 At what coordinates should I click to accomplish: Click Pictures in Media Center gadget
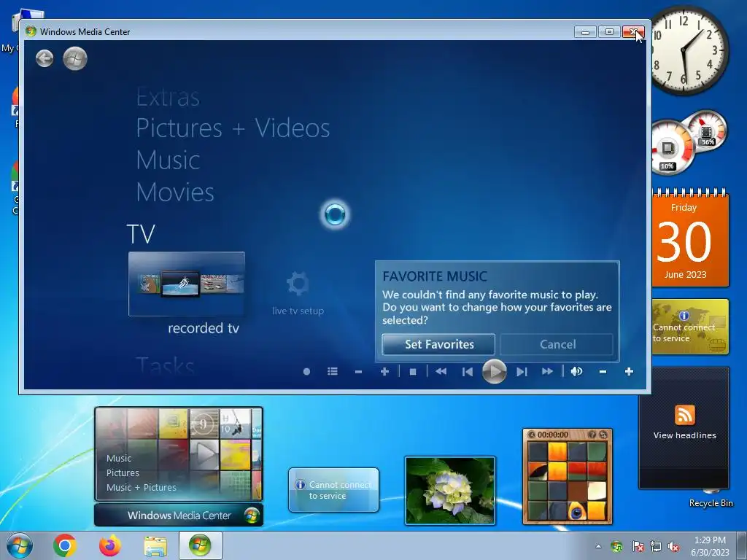(123, 472)
